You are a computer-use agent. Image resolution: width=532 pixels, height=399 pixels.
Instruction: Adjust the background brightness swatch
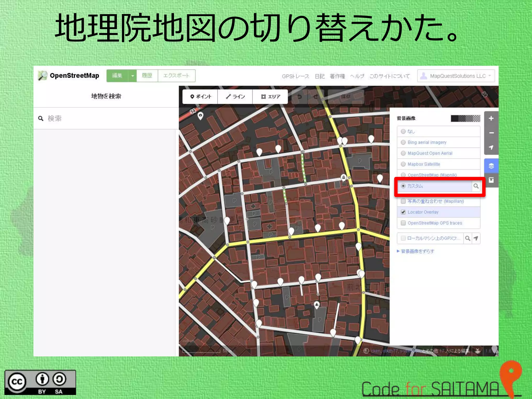[465, 118]
